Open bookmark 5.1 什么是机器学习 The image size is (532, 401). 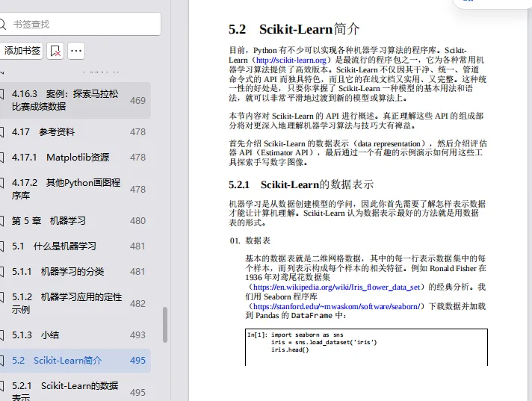[x=75, y=246]
